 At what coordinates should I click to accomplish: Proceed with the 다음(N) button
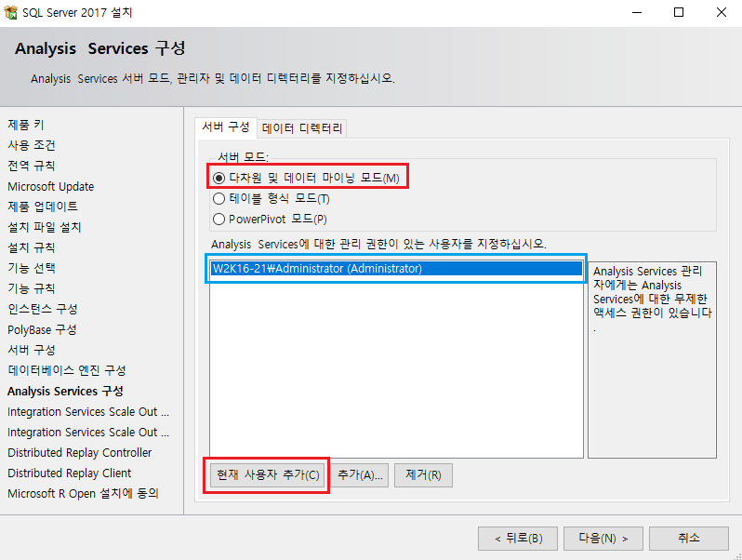tap(603, 539)
